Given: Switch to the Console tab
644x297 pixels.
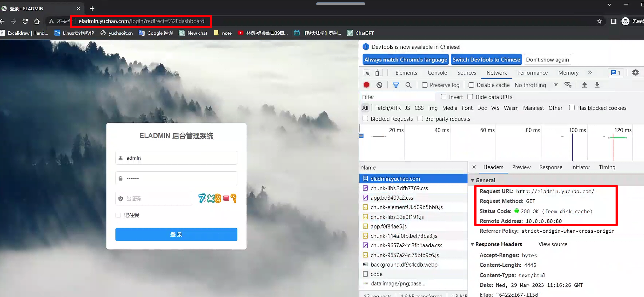Looking at the screenshot, I should coord(437,73).
